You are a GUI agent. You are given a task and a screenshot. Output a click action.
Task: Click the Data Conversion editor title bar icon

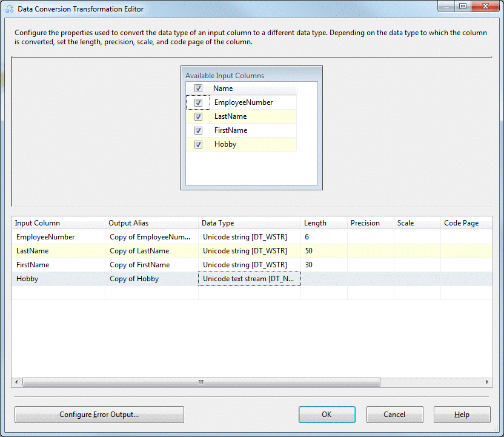pyautogui.click(x=9, y=9)
